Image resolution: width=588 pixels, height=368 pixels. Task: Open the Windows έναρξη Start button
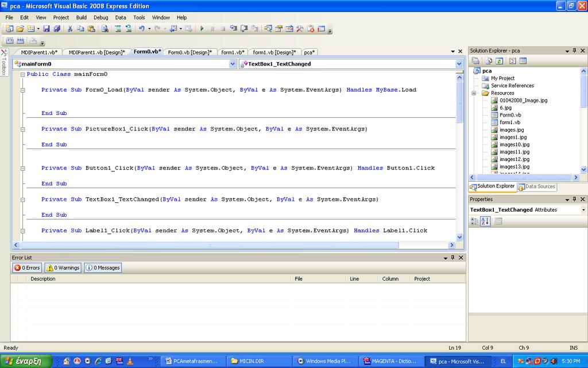(x=26, y=361)
